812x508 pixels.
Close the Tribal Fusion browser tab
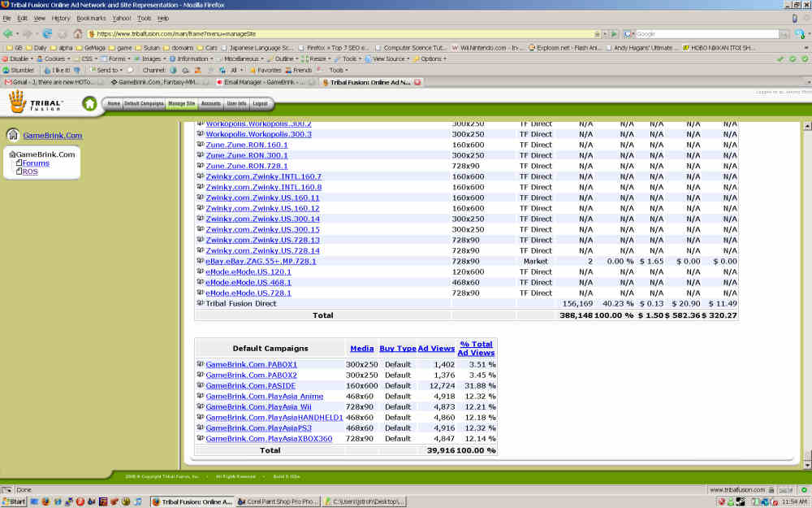pyautogui.click(x=417, y=82)
